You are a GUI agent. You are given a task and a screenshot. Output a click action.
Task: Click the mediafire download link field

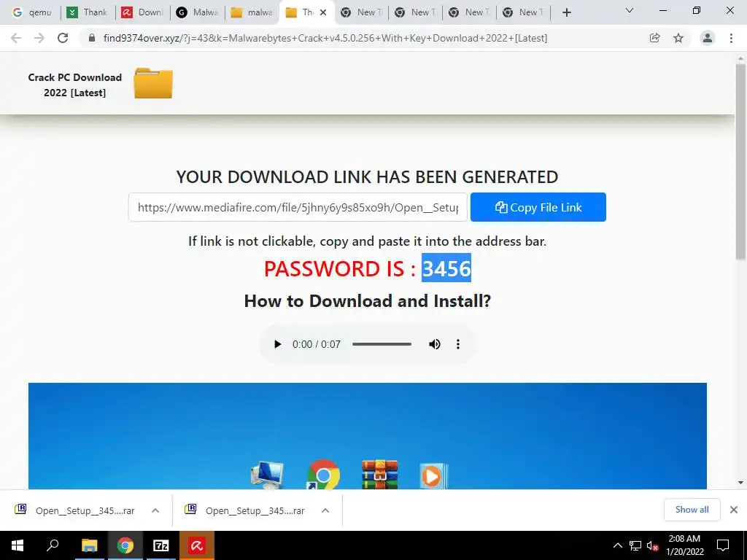point(298,207)
